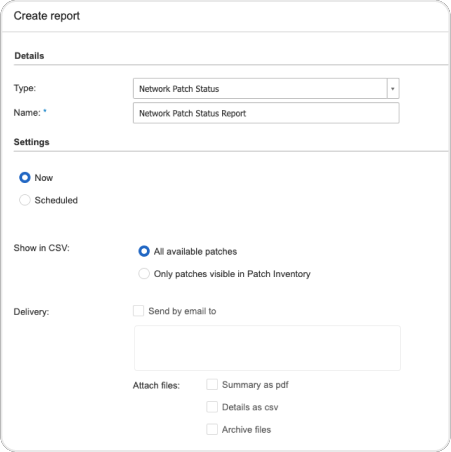Click the Settings section heading

tap(32, 142)
